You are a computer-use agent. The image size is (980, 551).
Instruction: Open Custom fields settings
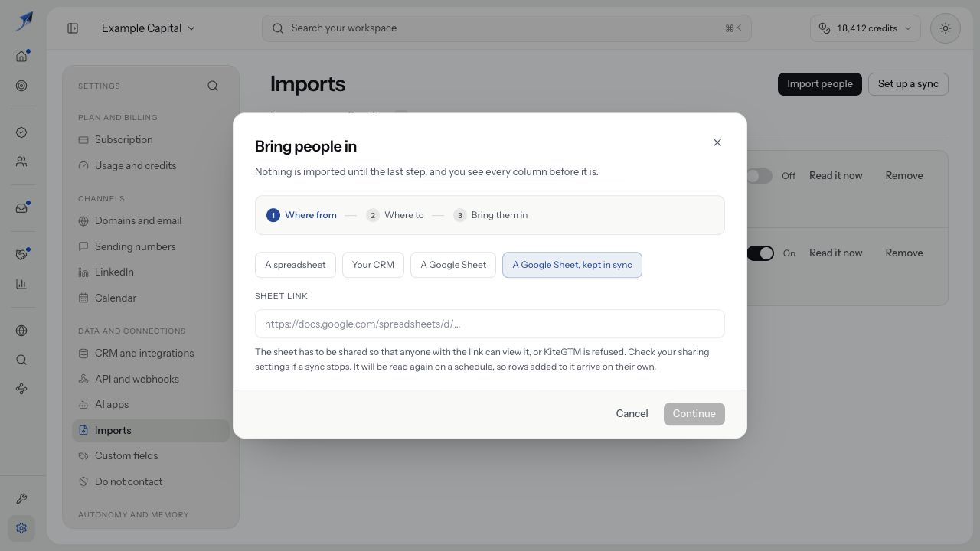click(x=151, y=456)
